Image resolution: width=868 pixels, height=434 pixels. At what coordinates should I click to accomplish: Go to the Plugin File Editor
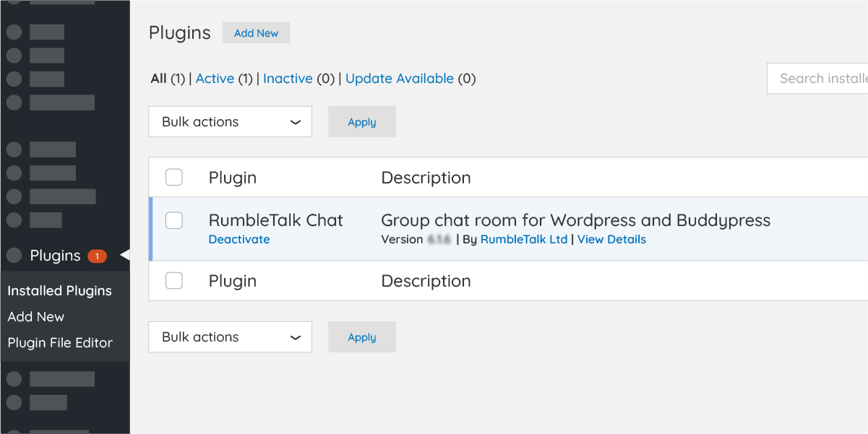click(61, 342)
